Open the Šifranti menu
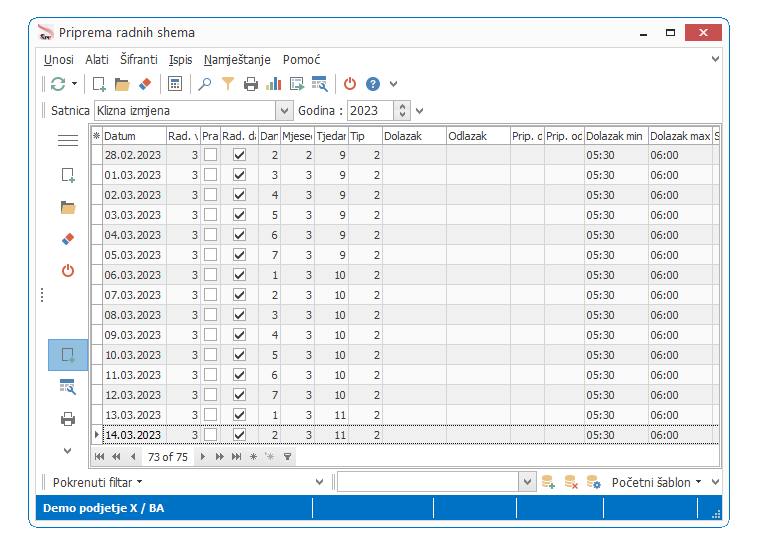This screenshot has width=769, height=555. click(x=139, y=60)
